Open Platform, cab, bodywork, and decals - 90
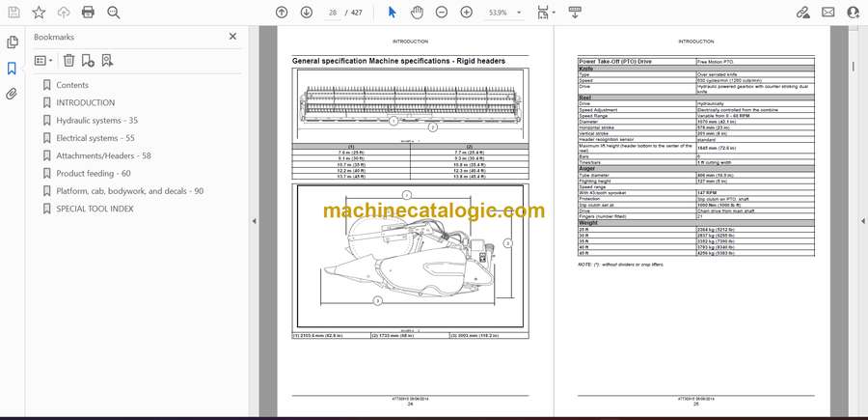 coord(130,191)
